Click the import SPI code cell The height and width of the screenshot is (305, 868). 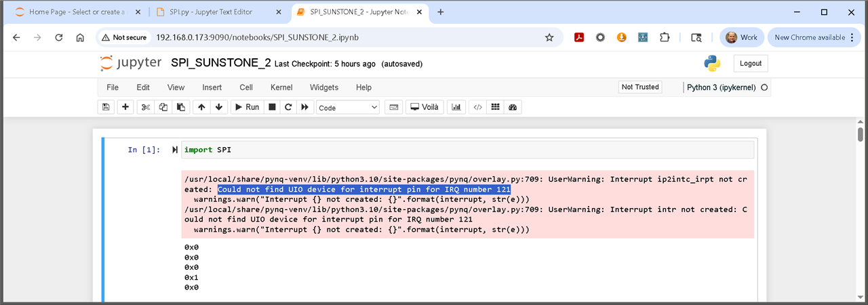click(468, 150)
